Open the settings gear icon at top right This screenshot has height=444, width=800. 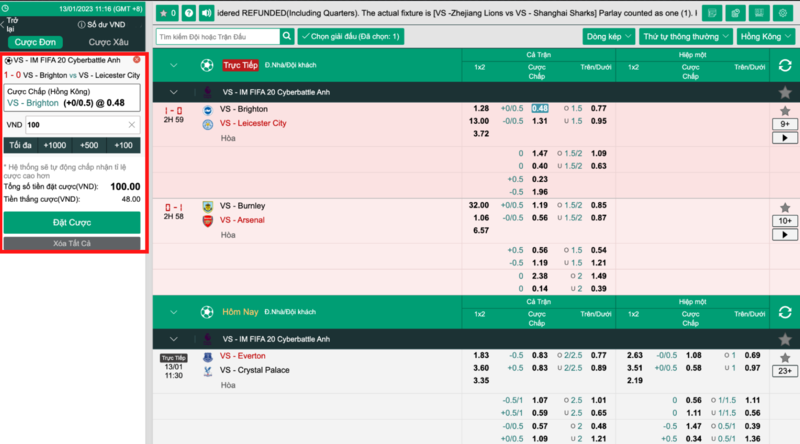tap(783, 13)
